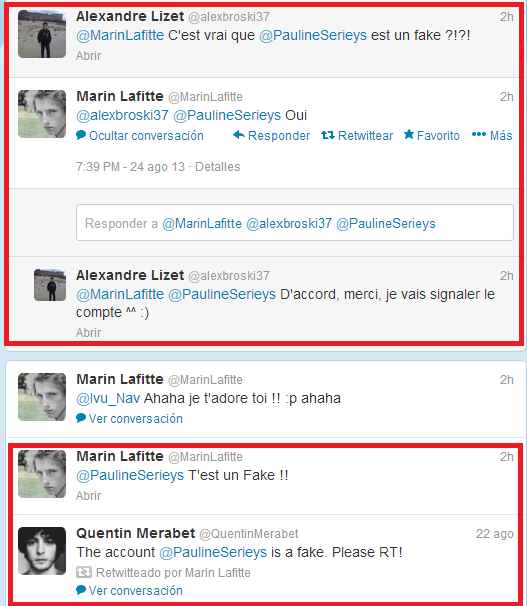Expand Ver conversación under the @Ivu_Nav tweet

[136, 419]
